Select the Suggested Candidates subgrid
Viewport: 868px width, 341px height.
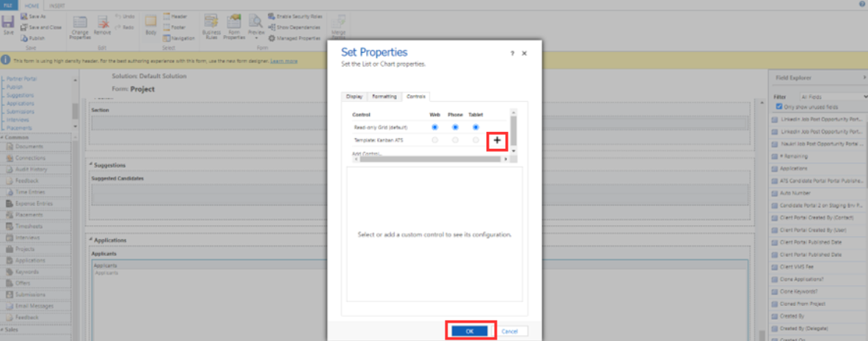tap(420, 195)
